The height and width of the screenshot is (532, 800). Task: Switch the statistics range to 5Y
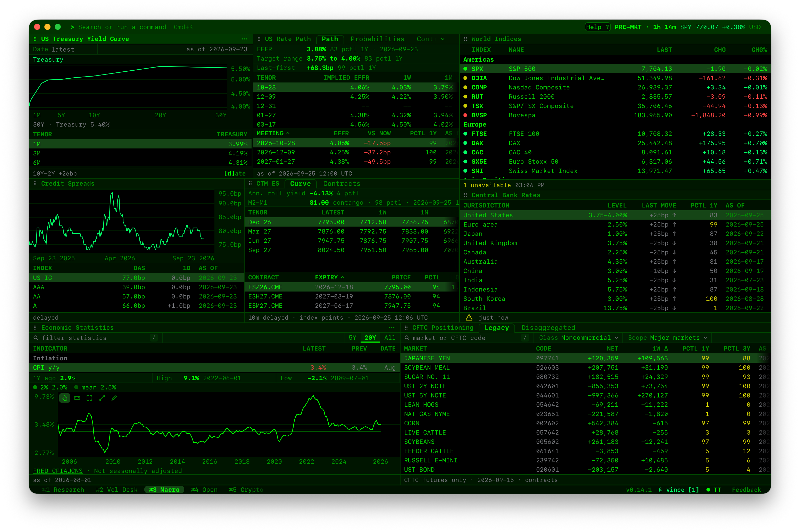point(353,338)
